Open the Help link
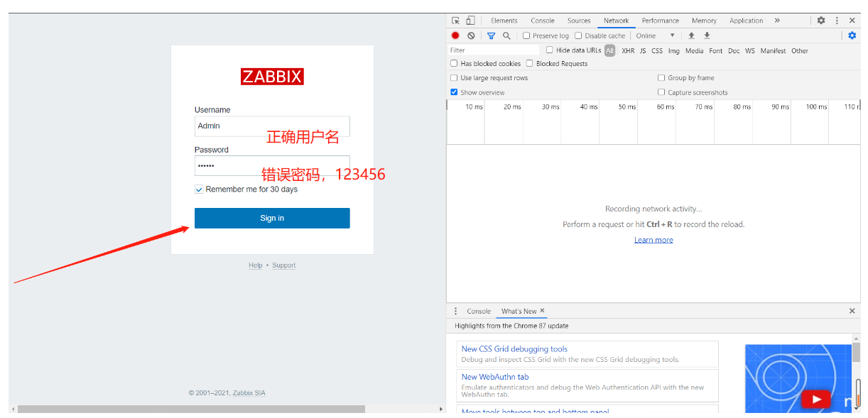 click(256, 265)
